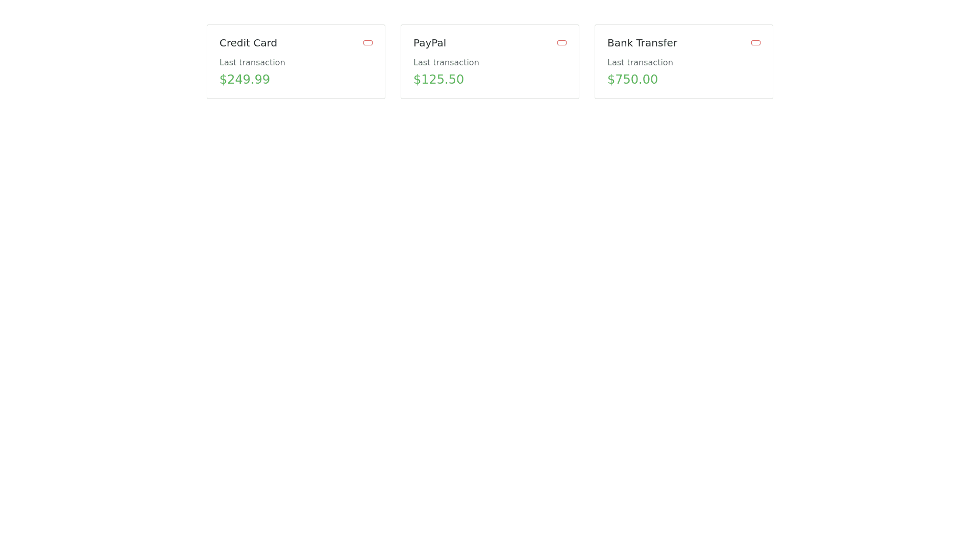This screenshot has width=980, height=551.
Task: Click blank margin left of Credit Card tile
Action: coord(102,61)
